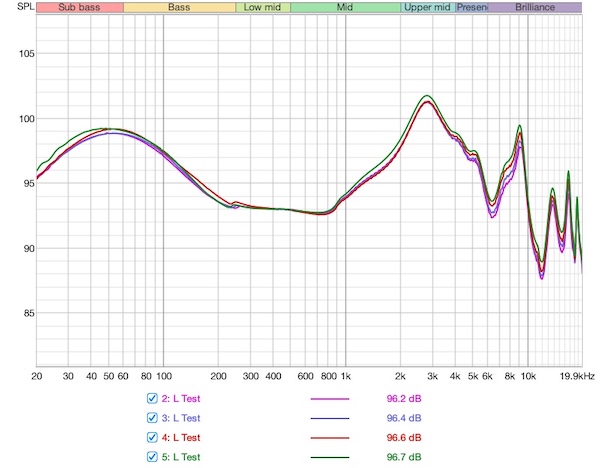Click the SPL axis label
Viewport: 600px width, 468px height.
click(x=26, y=7)
